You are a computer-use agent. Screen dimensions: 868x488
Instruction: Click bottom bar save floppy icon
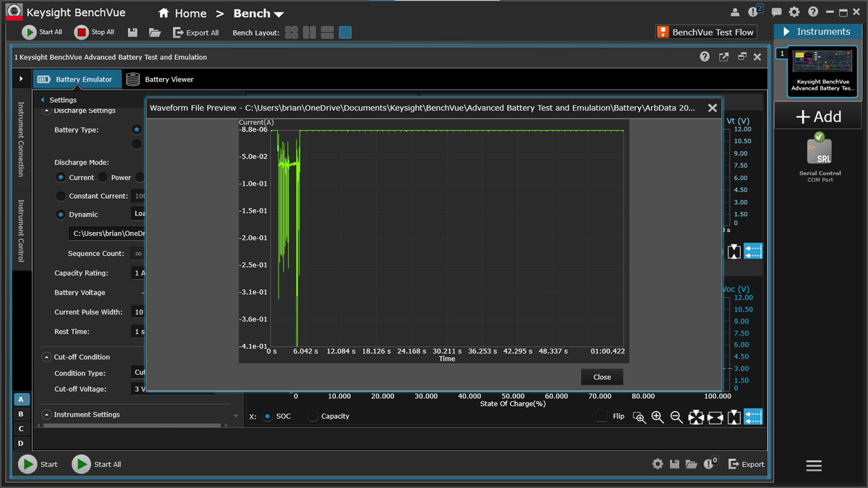coord(675,464)
